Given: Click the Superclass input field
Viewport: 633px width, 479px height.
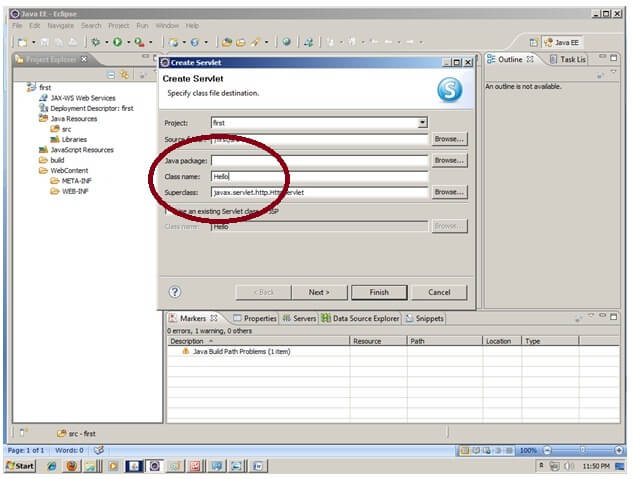Looking at the screenshot, I should [x=319, y=192].
